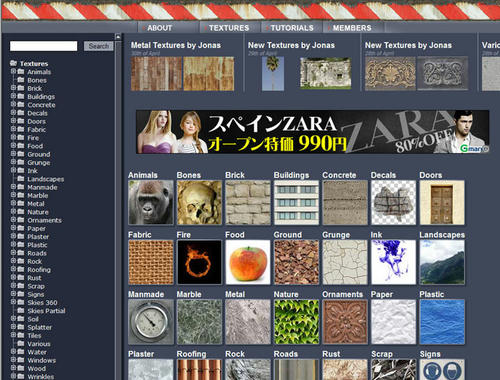Select the Ink splash thumbnail
The image size is (500, 380).
pos(394,262)
